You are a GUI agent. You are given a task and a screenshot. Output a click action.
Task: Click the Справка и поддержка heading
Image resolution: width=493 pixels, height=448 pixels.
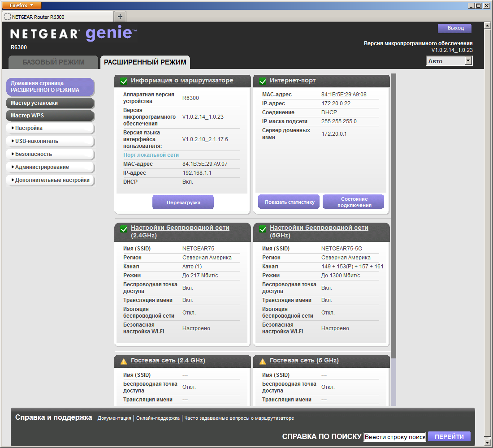click(53, 418)
